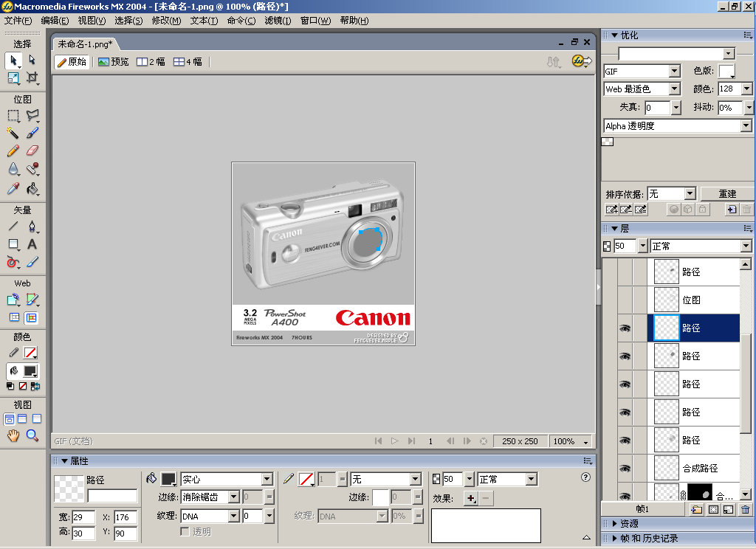Select the Rectangle shape tool

click(13, 244)
